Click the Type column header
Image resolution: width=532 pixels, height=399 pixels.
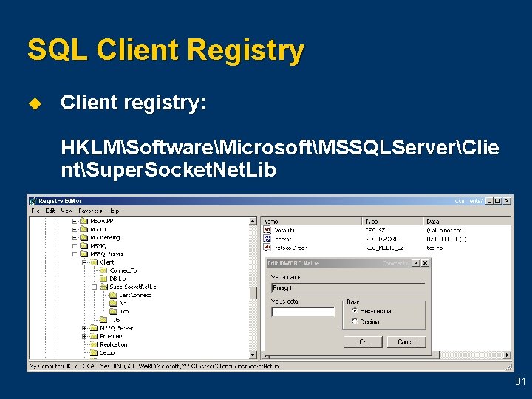pos(392,221)
